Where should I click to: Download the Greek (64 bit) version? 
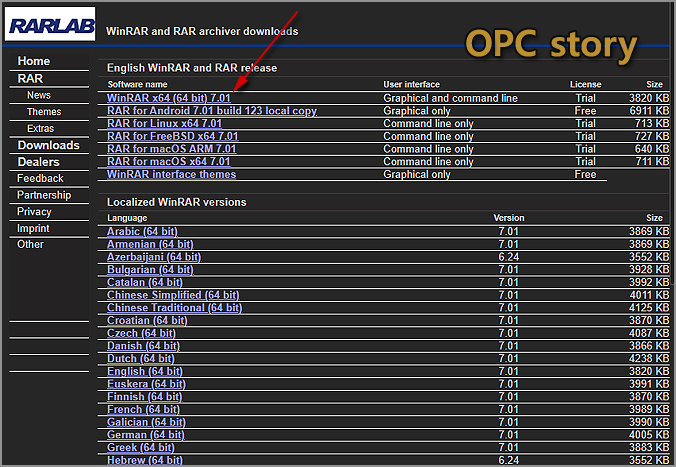tap(141, 448)
